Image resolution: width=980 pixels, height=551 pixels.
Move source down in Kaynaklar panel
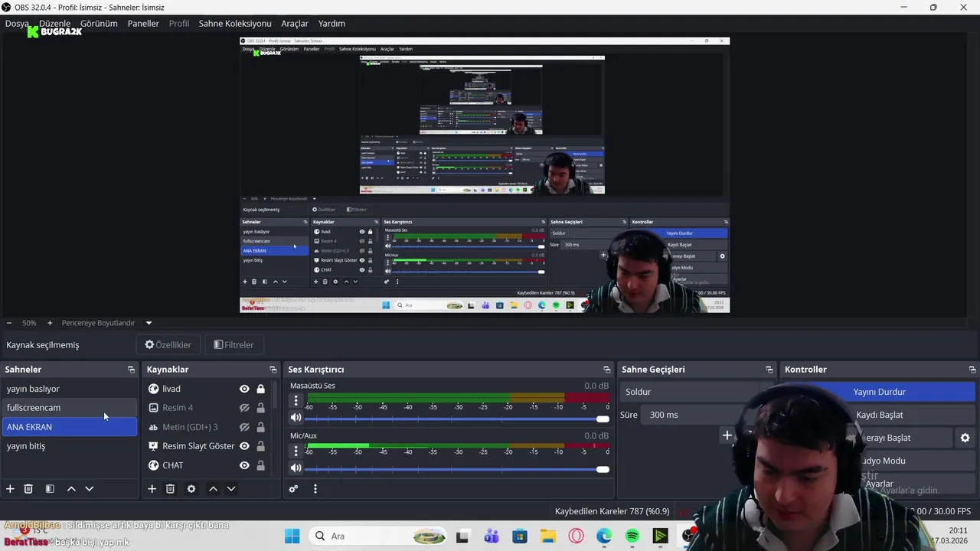tap(230, 489)
